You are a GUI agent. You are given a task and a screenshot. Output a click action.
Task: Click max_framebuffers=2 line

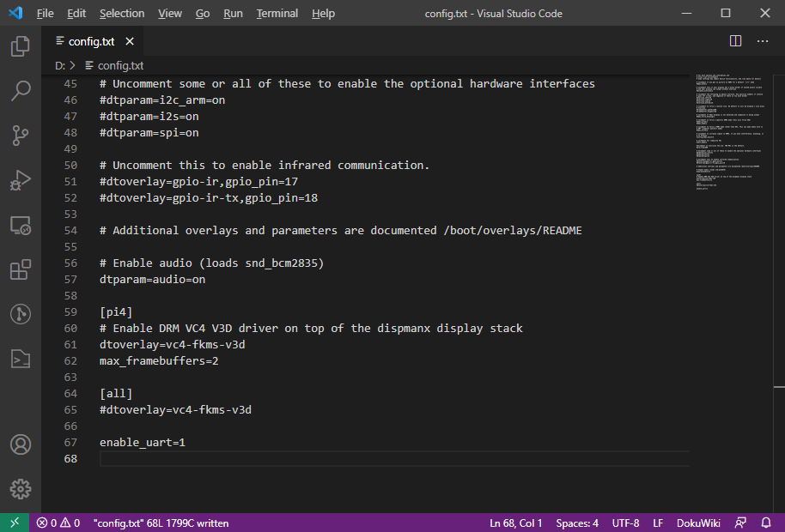point(159,361)
